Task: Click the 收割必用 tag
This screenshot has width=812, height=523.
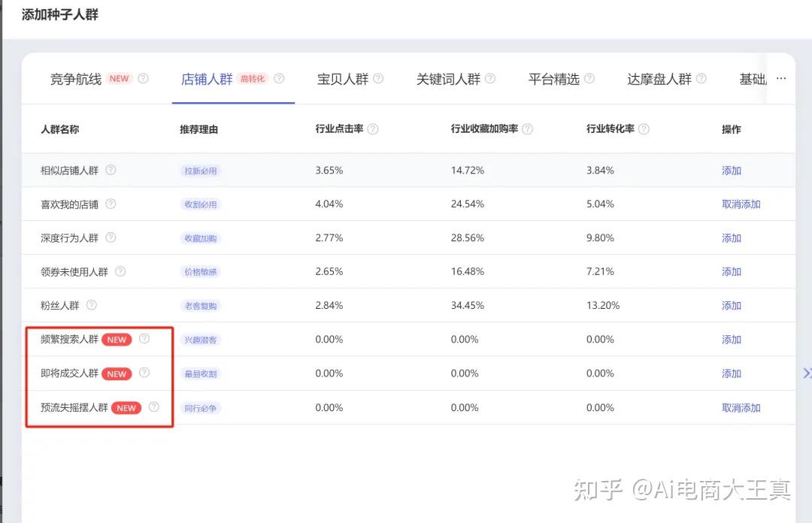Action: 201,204
